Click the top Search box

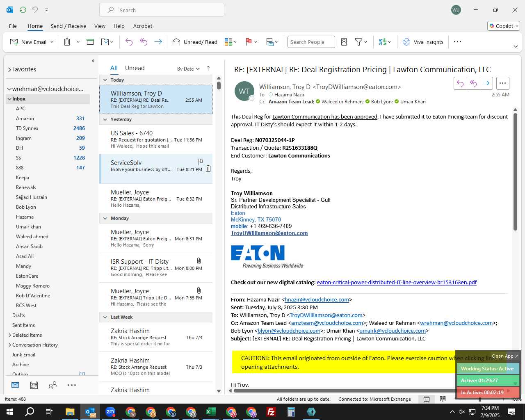[x=162, y=10]
